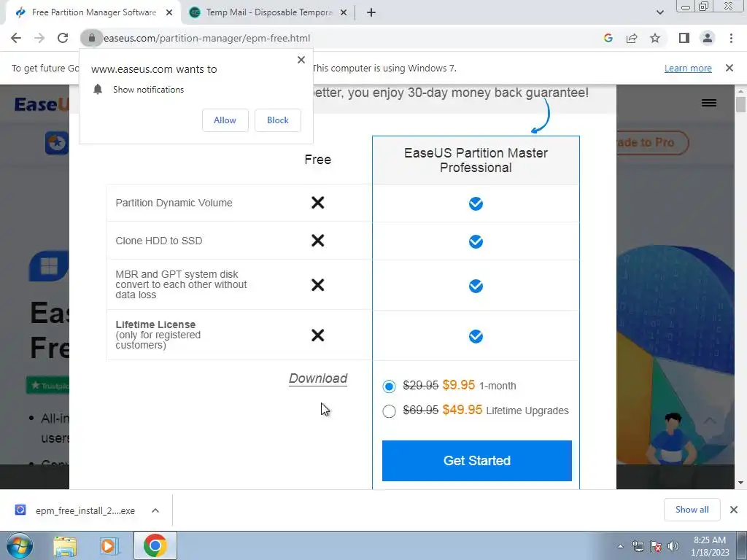Block notifications from easeus.com
This screenshot has width=747, height=560.
(x=278, y=120)
